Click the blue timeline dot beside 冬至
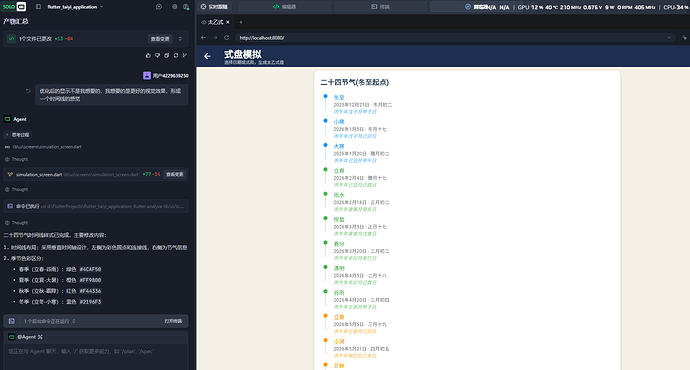Image resolution: width=690 pixels, height=370 pixels. pos(325,96)
